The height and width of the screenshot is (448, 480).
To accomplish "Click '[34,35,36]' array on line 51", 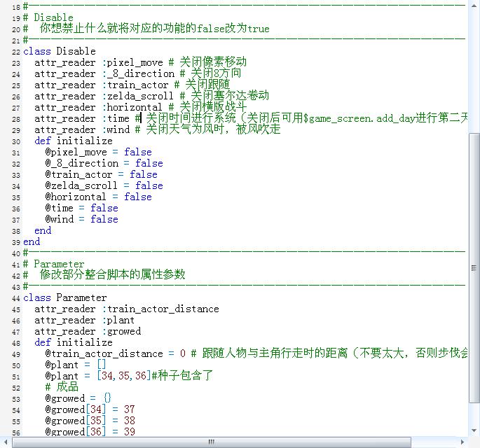I will (124, 376).
